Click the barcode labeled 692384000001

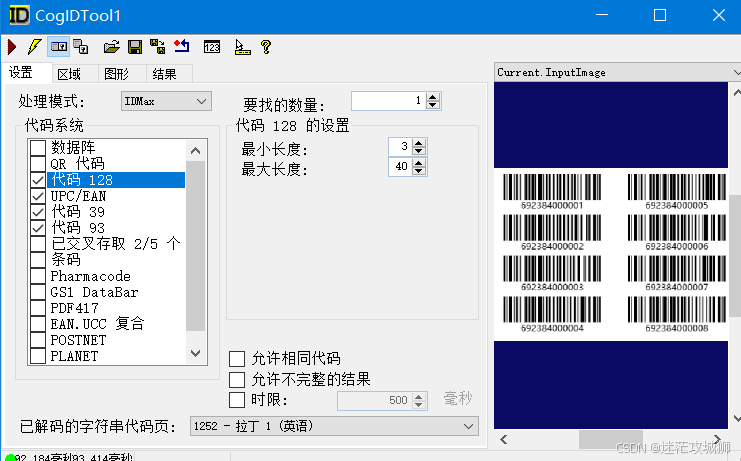(552, 191)
